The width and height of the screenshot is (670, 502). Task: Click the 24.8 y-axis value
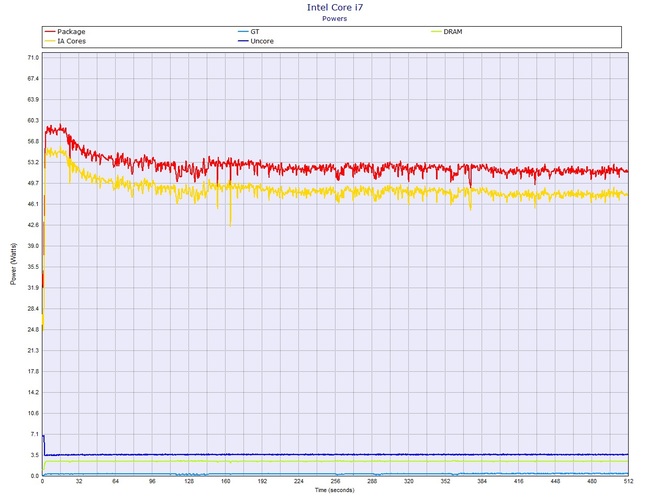tap(33, 330)
